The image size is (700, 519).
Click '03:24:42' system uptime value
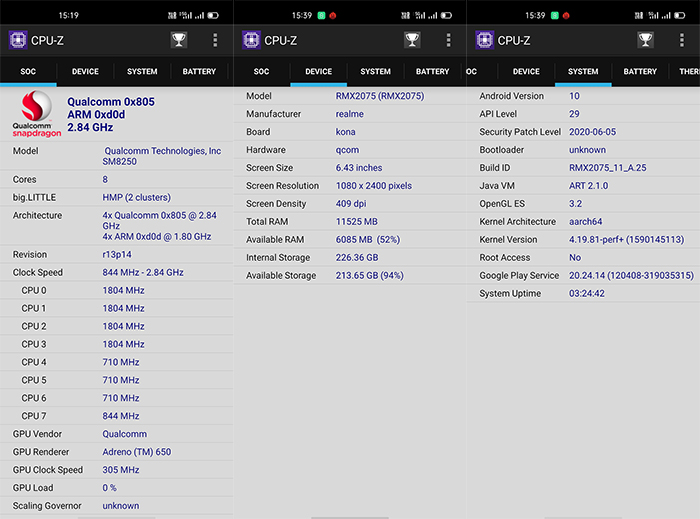tap(587, 293)
